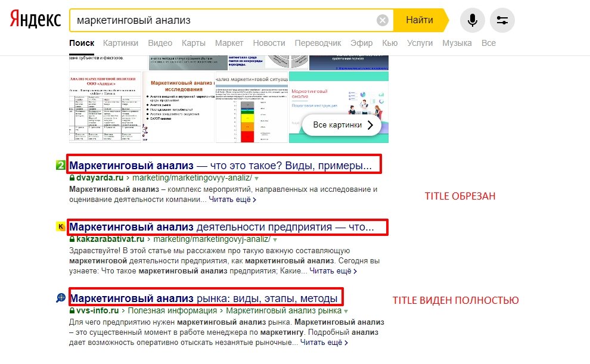Open the first result about Маркетинговый анализ
Screen dimensions: 590x364
point(221,164)
